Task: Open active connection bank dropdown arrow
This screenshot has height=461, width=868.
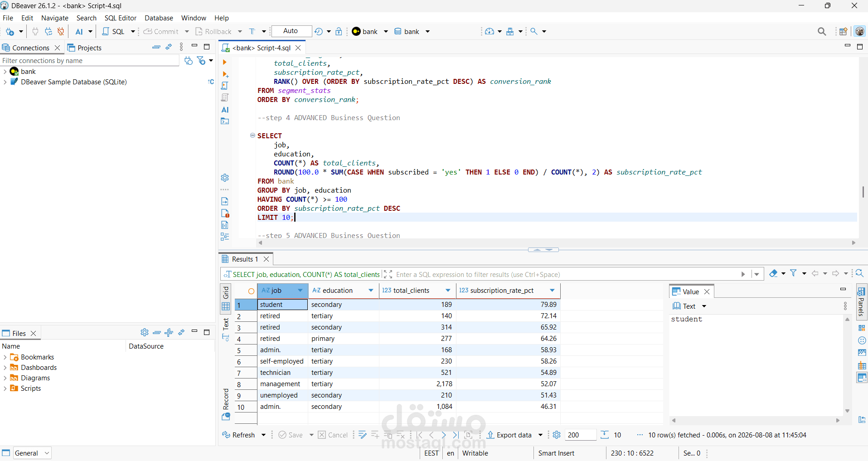Action: (x=386, y=32)
